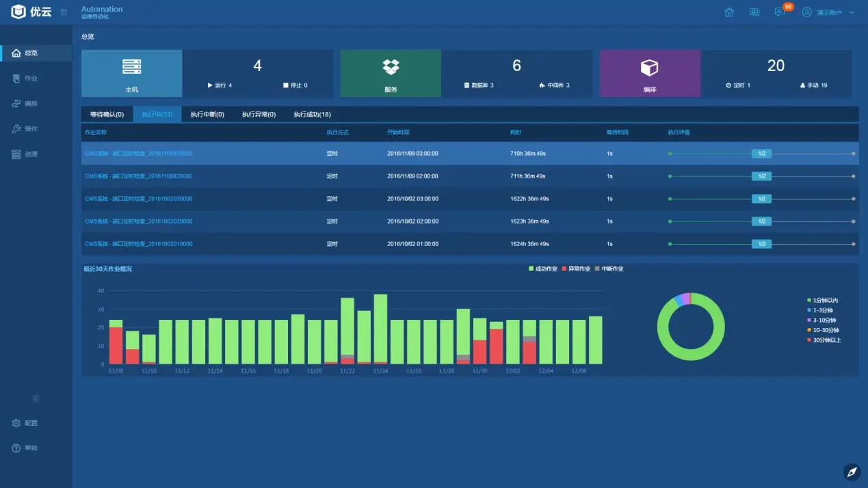Click the 运行 4 running status
Image resolution: width=868 pixels, height=488 pixels.
[220, 85]
